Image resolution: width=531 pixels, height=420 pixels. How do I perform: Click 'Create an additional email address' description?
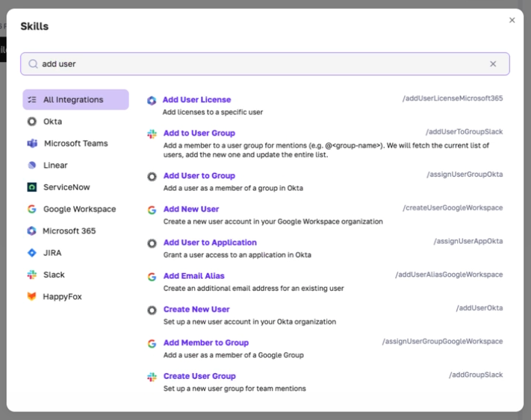[253, 288]
